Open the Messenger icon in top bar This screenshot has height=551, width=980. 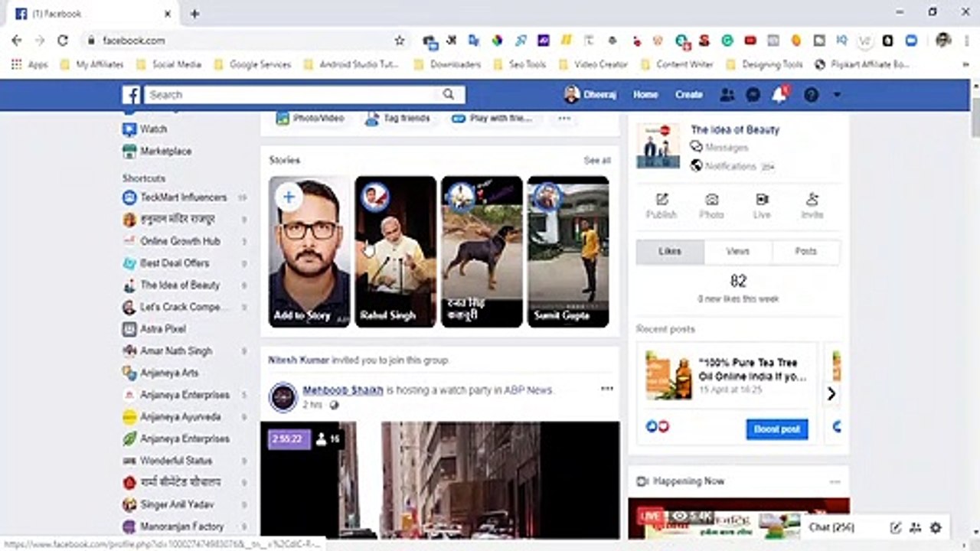pos(753,95)
